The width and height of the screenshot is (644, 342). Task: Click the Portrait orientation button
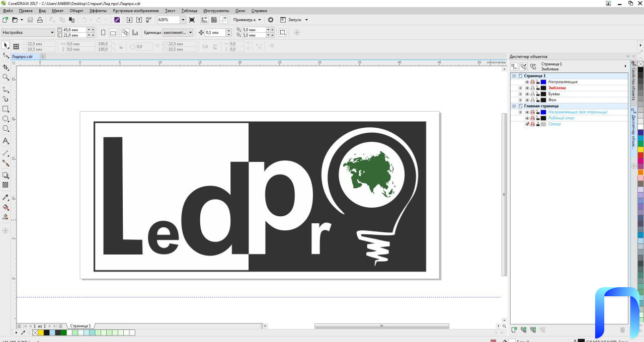pos(103,32)
